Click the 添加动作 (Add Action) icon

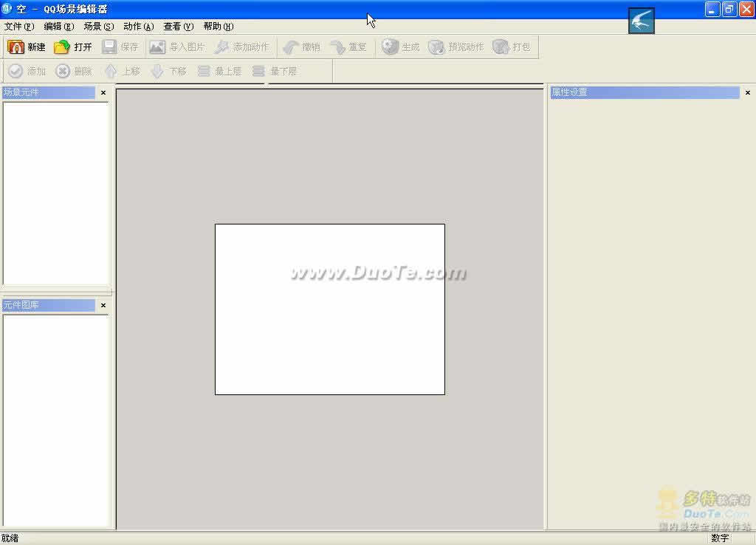click(221, 47)
